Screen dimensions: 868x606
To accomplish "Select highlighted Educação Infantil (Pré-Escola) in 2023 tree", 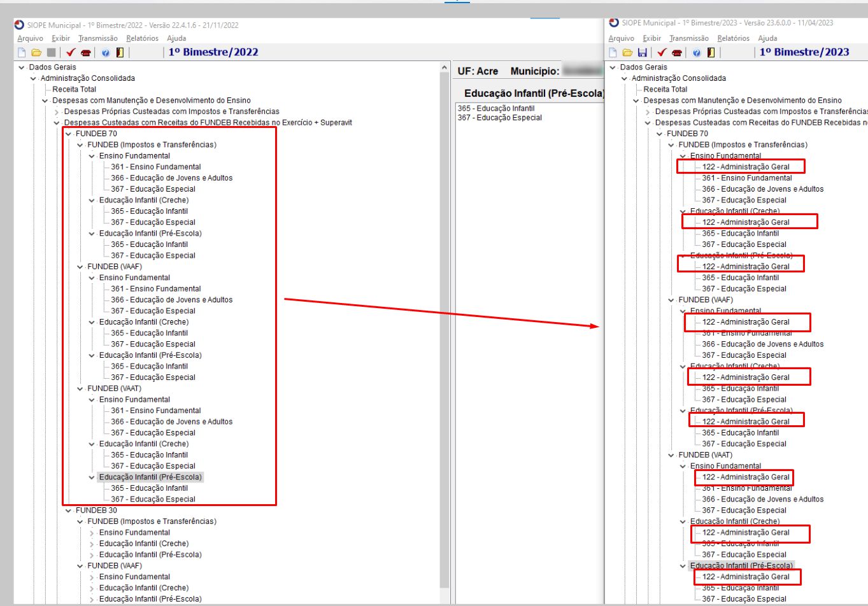I will [x=741, y=565].
